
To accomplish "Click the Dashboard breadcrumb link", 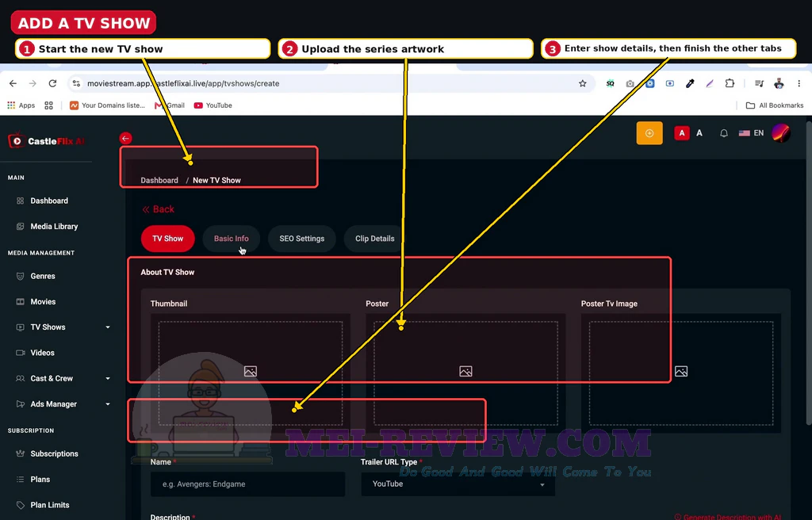I will tap(159, 180).
